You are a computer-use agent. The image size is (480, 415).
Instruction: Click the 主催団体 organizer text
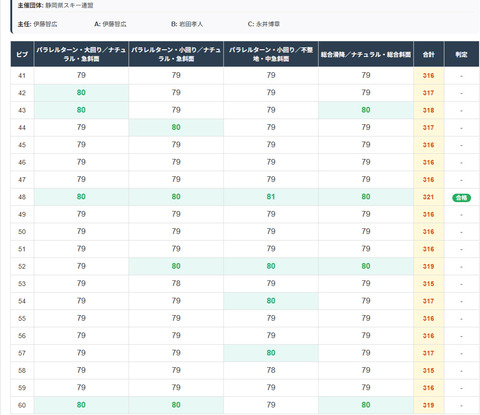(x=55, y=5)
